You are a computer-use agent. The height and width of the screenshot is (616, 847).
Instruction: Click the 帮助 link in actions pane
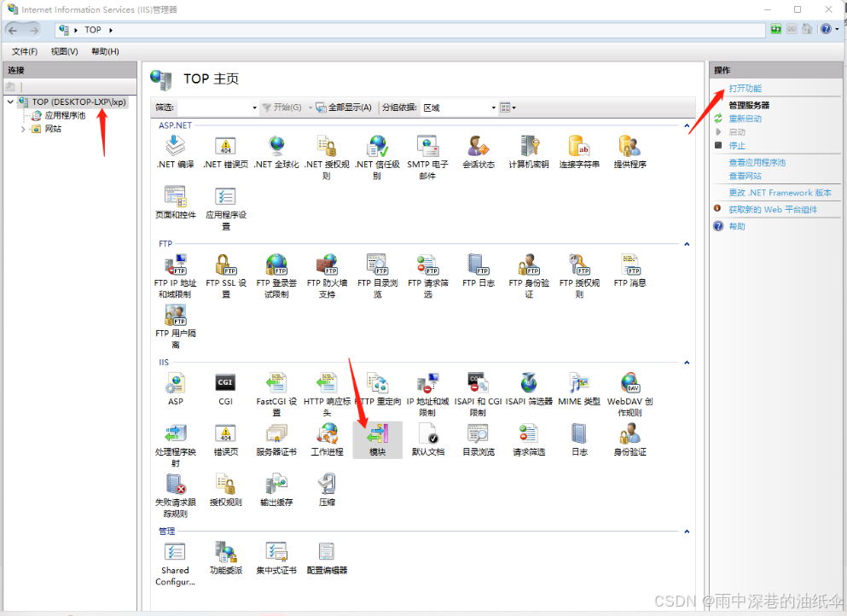coord(737,226)
